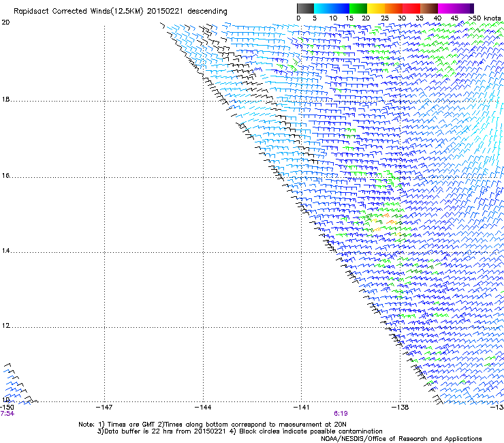Click the latitude label '18'

tap(5, 100)
